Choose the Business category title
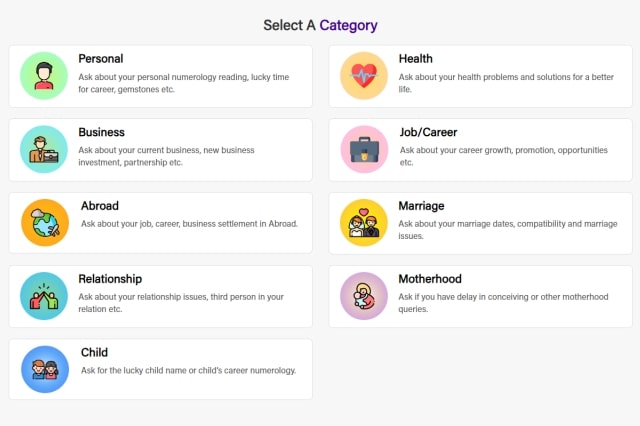640x426 pixels. [x=102, y=132]
